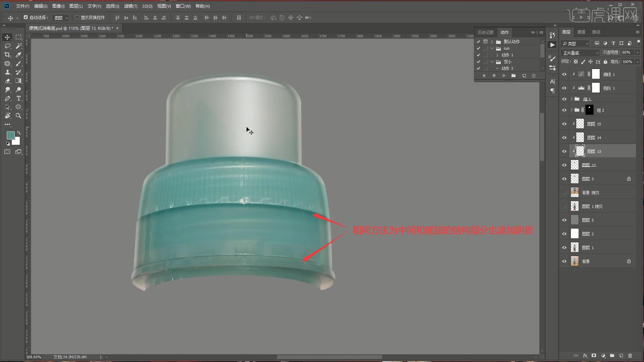
Task: Click the delete layer trash icon
Action: coord(630,356)
